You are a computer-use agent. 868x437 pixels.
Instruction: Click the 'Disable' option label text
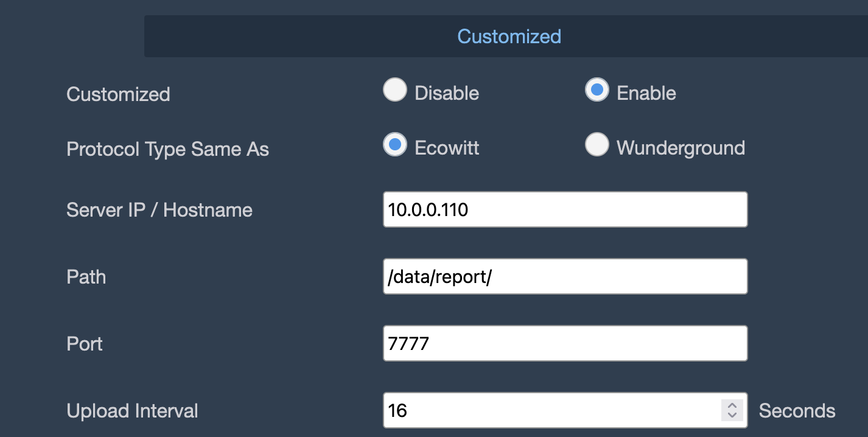click(447, 93)
